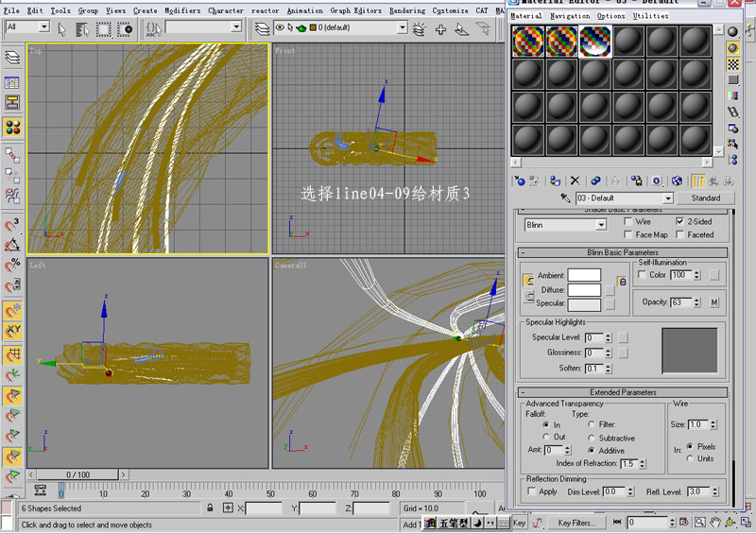
Task: Click Add Selection to Current Layer plus icon
Action: point(440,30)
